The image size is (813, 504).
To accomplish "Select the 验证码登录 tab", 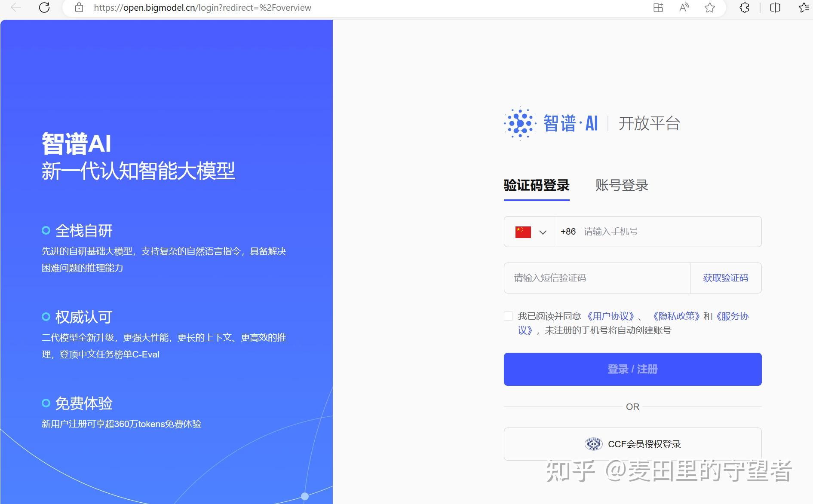I will point(536,186).
